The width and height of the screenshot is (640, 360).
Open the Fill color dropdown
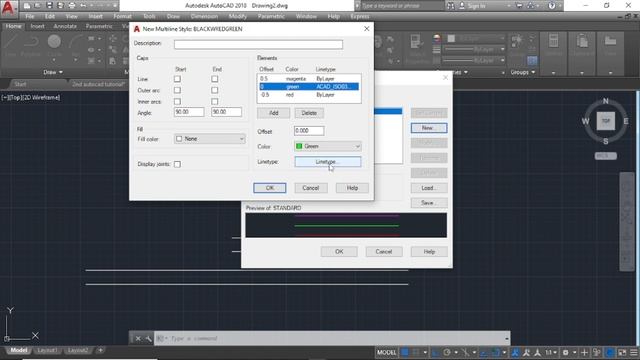[x=210, y=139]
